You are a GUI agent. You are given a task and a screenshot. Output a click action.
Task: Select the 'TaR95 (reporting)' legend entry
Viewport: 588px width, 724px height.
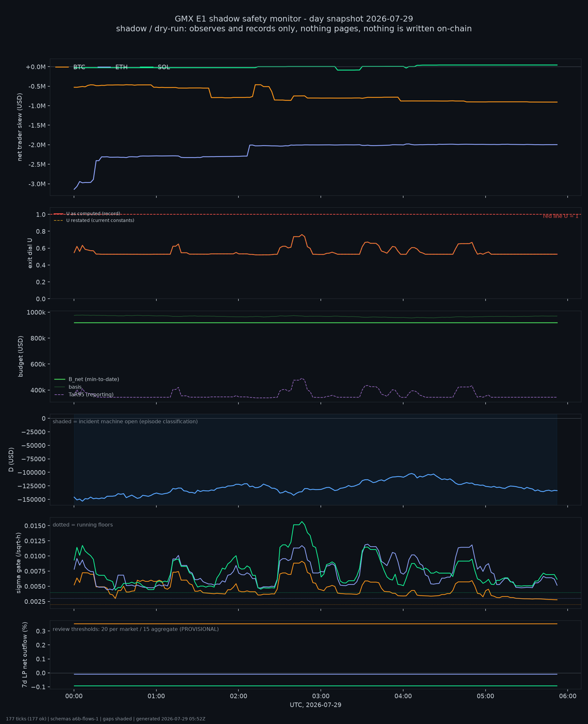tap(84, 395)
